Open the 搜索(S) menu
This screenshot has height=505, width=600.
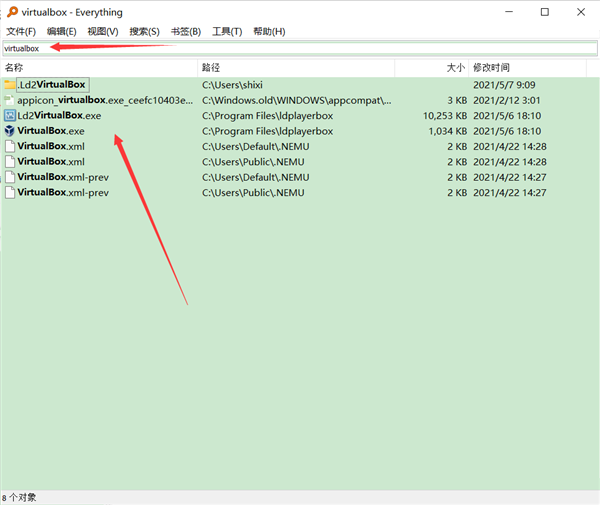click(144, 32)
